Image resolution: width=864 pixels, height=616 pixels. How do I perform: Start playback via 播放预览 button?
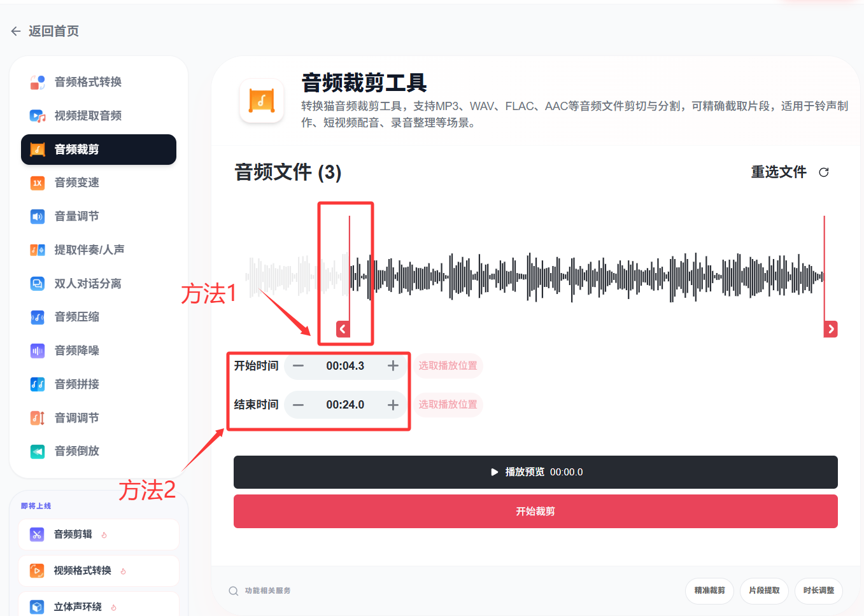(x=535, y=472)
